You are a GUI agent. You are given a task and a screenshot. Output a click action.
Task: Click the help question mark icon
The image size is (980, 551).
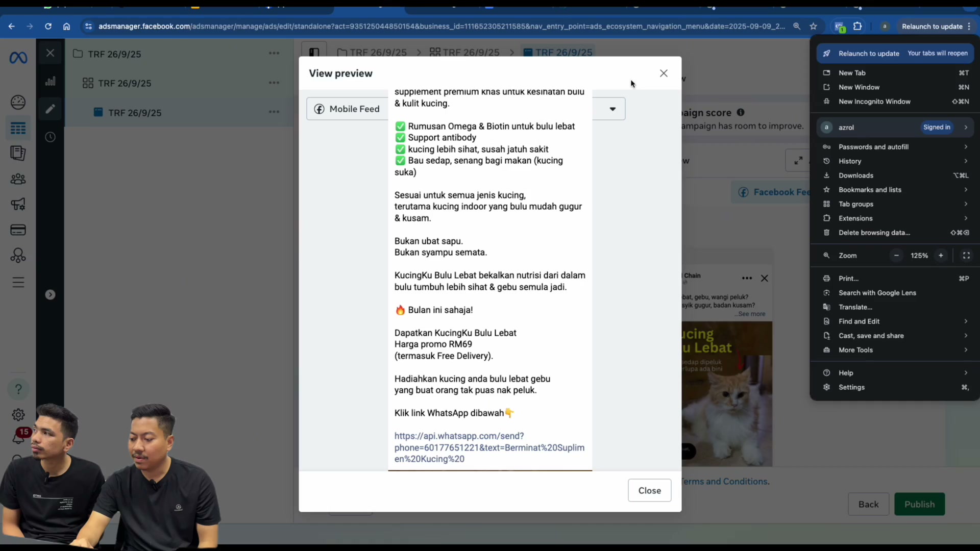coord(18,389)
